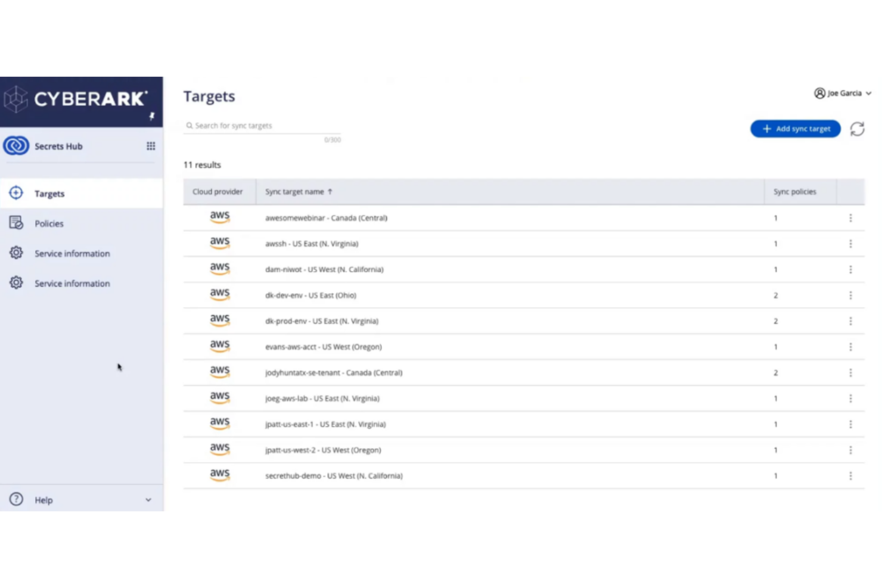
Task: Click the Joe Garcia user profile icon
Action: [x=819, y=93]
